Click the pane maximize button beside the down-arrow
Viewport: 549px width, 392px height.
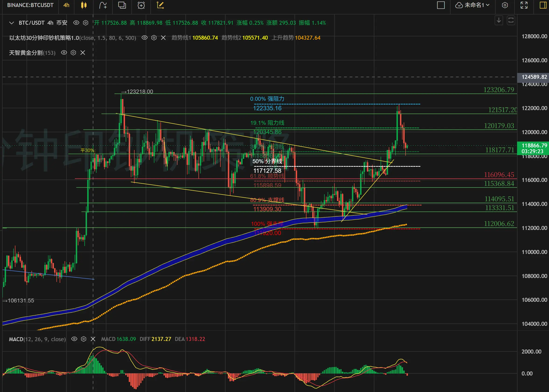511,20
